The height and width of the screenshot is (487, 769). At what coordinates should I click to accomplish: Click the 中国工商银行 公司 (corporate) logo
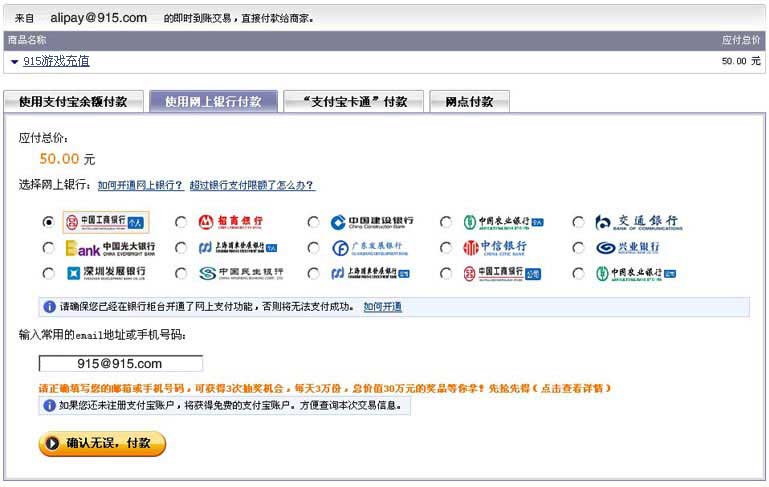502,273
